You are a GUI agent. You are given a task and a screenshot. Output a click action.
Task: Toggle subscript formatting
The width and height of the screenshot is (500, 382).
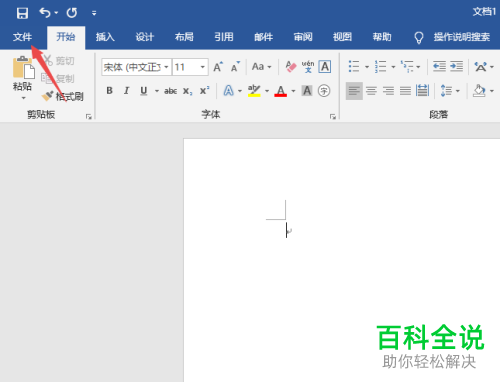[187, 91]
